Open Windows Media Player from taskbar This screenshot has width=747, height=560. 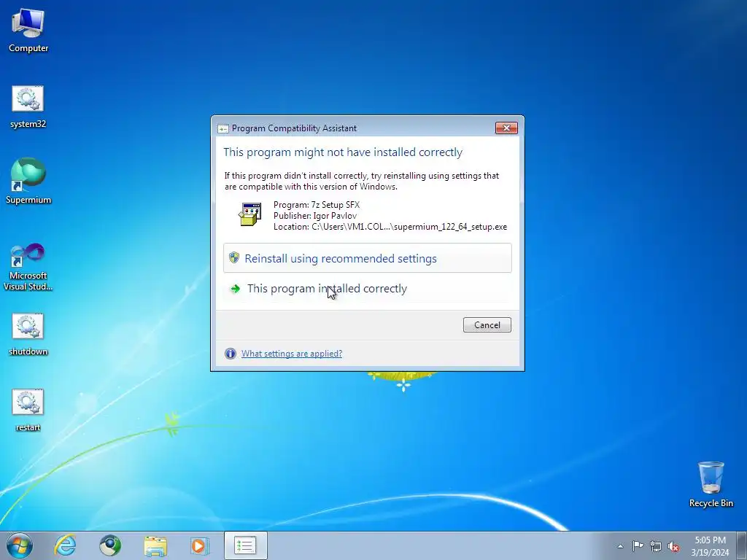[199, 545]
